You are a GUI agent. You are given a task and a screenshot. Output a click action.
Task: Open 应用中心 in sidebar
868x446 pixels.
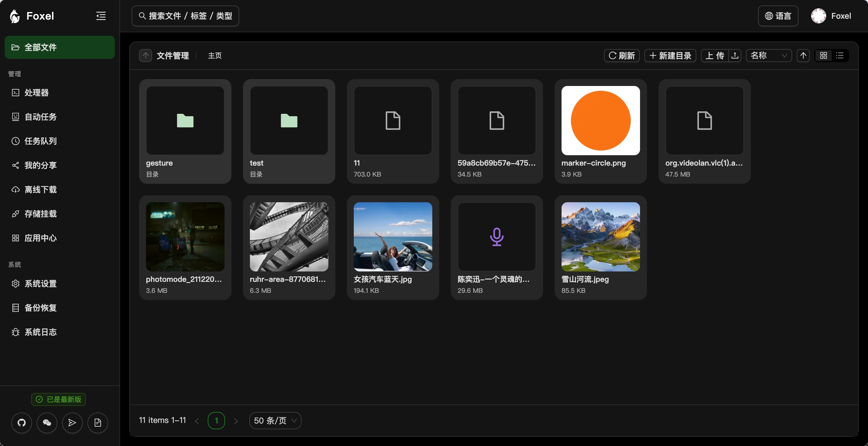60,238
